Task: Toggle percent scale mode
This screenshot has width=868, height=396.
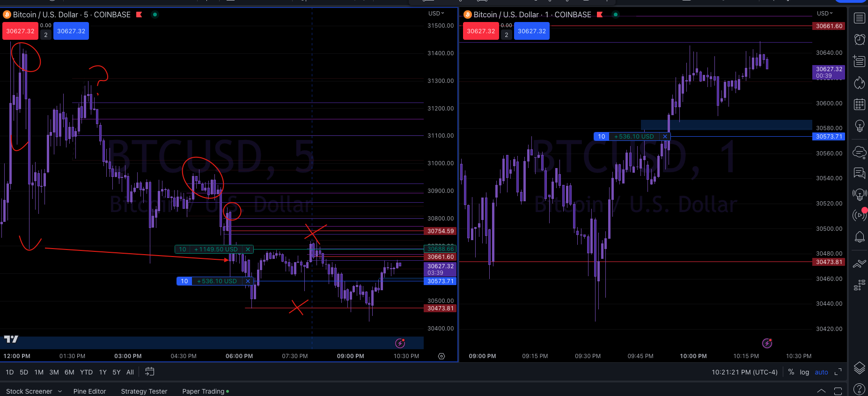Action: pos(791,372)
